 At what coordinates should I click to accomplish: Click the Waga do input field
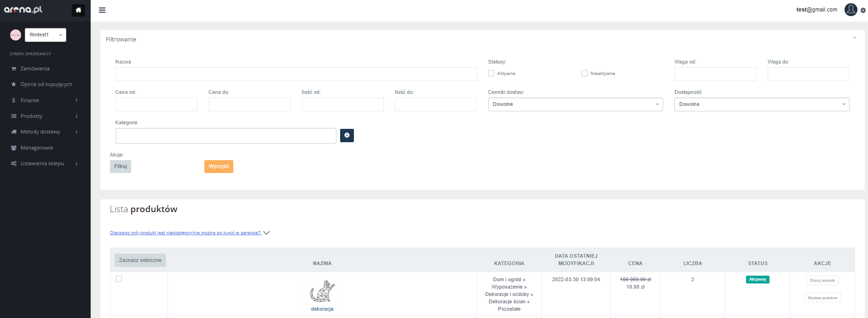(809, 74)
